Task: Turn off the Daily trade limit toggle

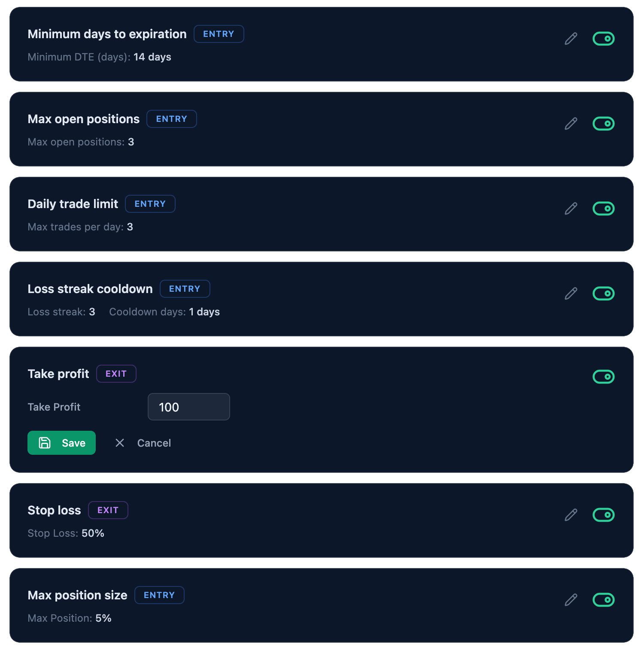Action: point(604,209)
